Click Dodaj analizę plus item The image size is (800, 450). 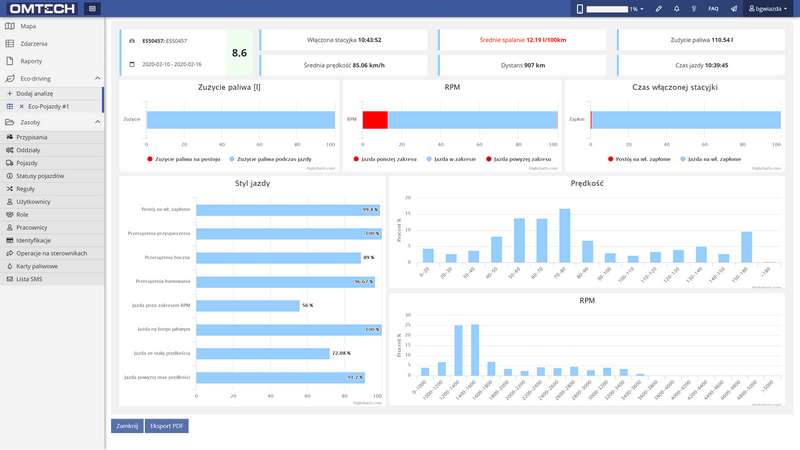click(36, 92)
